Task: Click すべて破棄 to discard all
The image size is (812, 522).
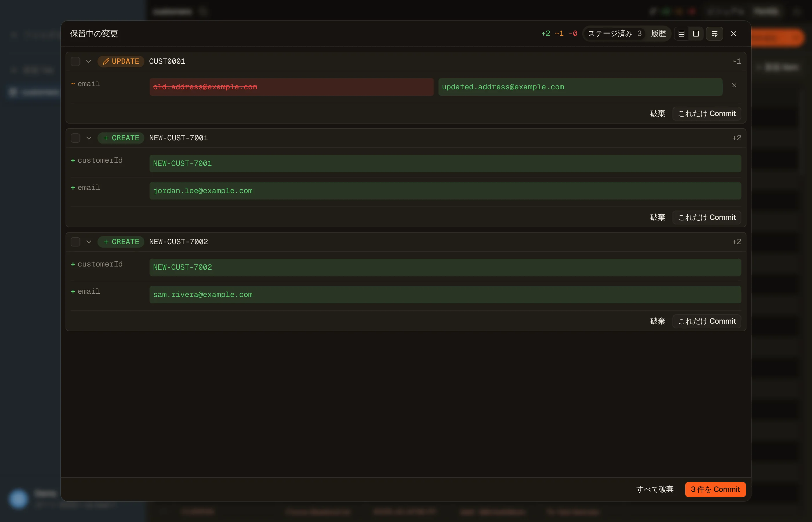Action: coord(655,490)
